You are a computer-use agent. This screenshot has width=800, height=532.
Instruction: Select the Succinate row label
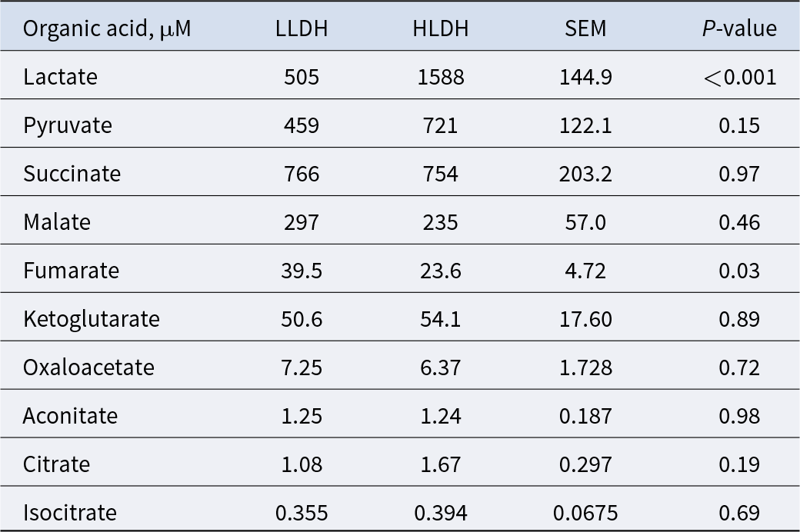pyautogui.click(x=72, y=174)
